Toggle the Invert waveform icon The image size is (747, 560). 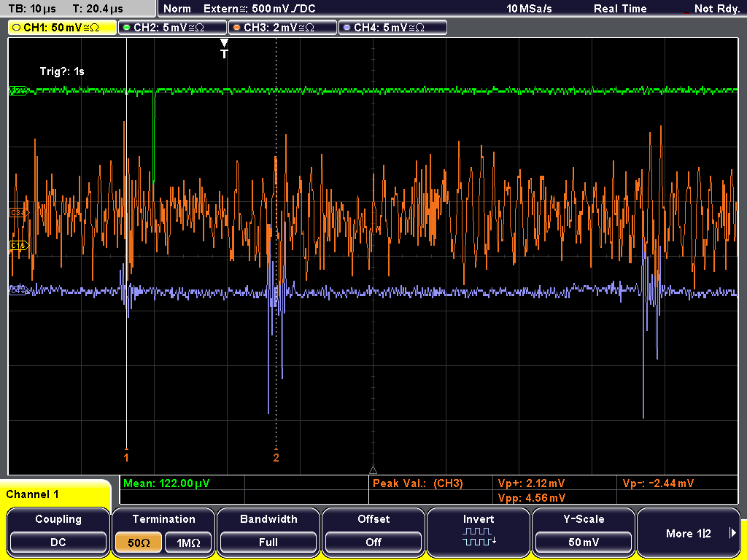click(x=479, y=536)
